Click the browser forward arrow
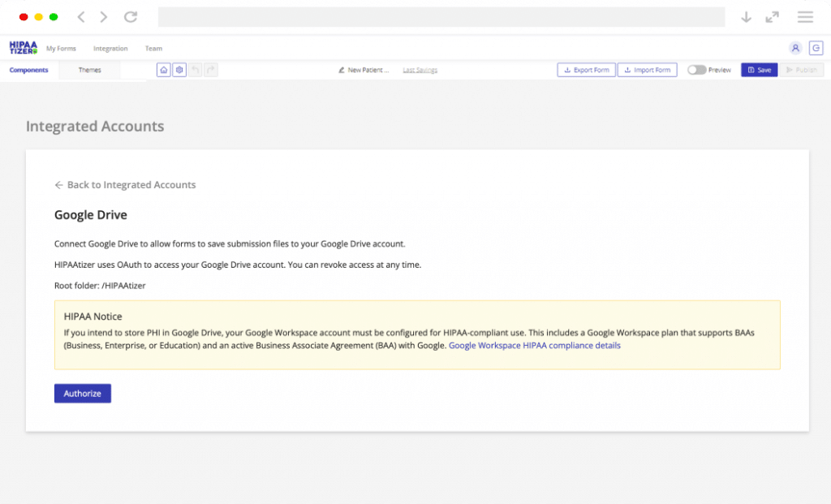 [x=103, y=17]
